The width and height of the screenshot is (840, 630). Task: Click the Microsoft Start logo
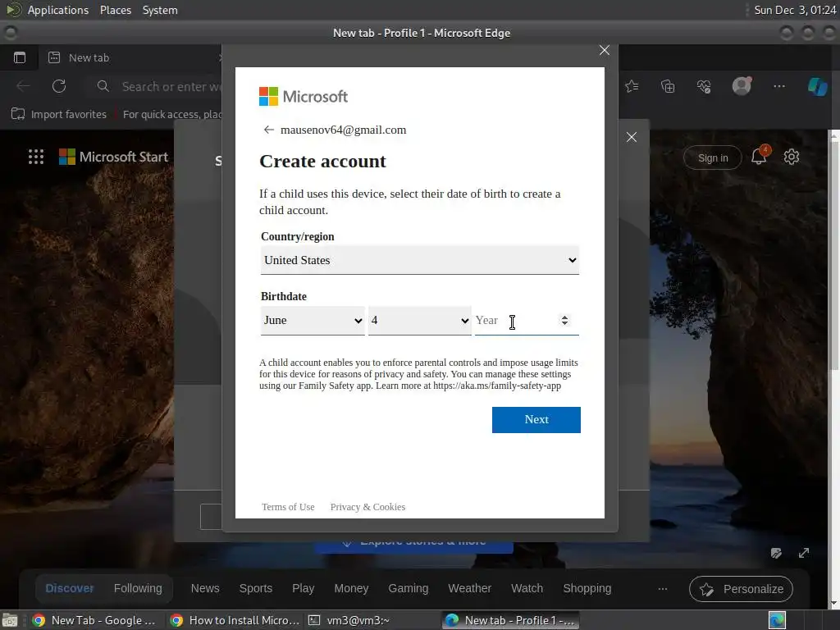[x=113, y=157]
